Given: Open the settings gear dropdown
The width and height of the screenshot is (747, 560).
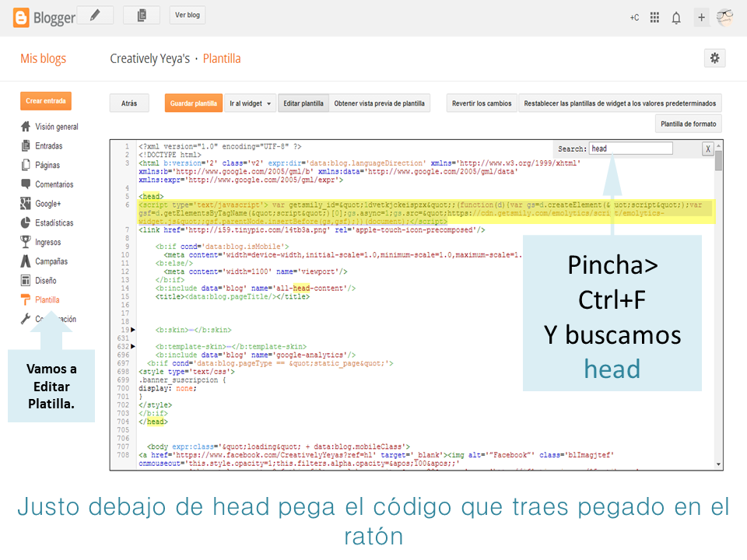Looking at the screenshot, I should (714, 58).
